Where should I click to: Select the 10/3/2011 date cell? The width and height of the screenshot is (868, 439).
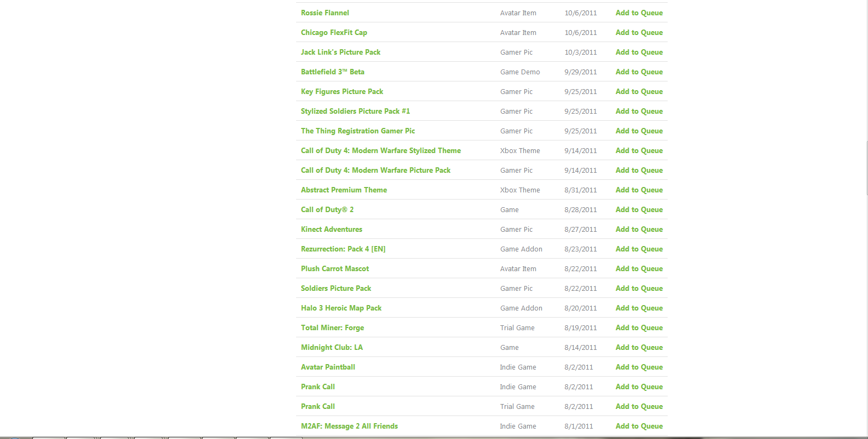[x=581, y=52]
